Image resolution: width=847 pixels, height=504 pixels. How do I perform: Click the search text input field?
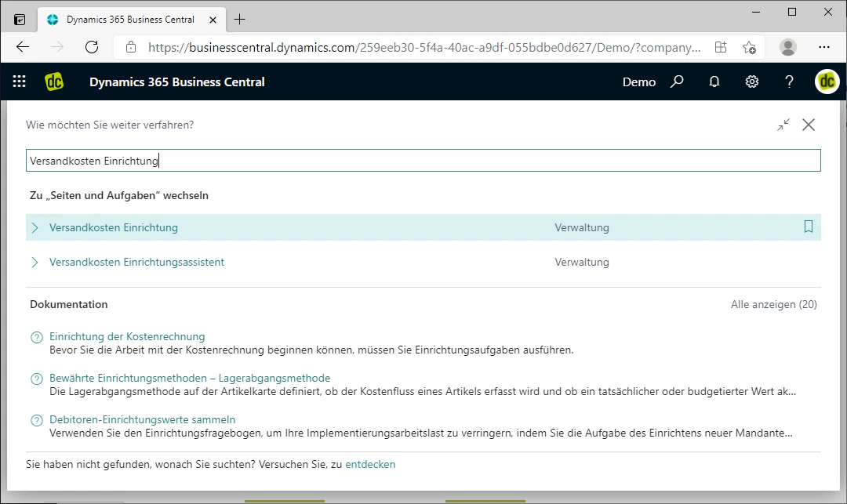pyautogui.click(x=423, y=161)
